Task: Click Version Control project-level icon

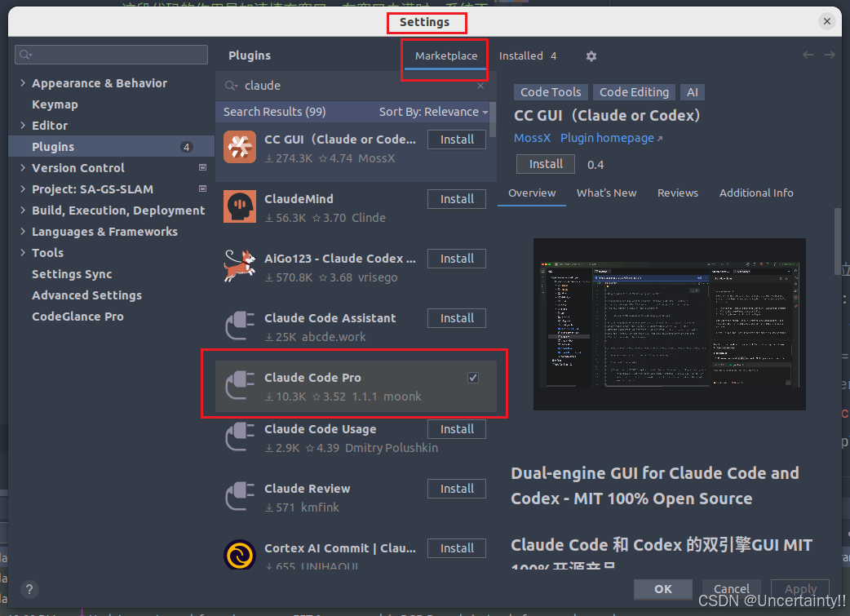Action: (203, 167)
